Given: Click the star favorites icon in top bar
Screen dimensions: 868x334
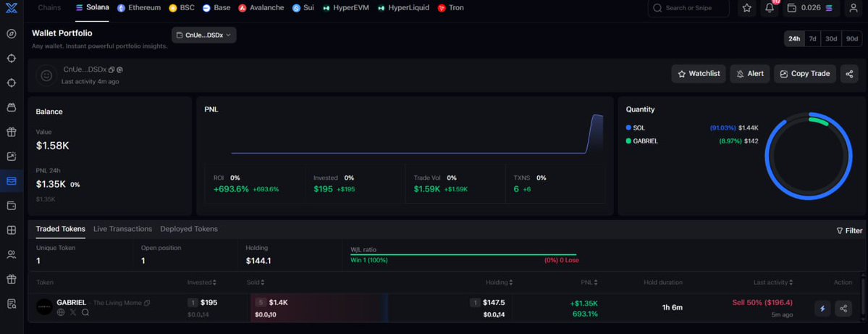Looking at the screenshot, I should click(x=747, y=8).
